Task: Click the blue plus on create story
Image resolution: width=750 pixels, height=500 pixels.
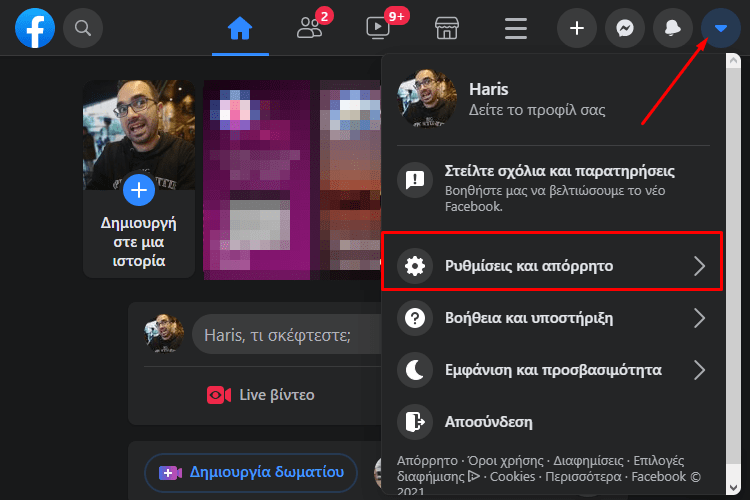Action: click(139, 190)
